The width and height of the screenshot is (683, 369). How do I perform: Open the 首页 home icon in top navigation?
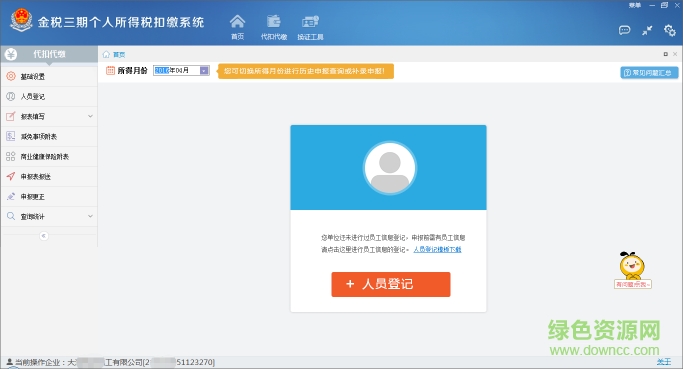237,22
